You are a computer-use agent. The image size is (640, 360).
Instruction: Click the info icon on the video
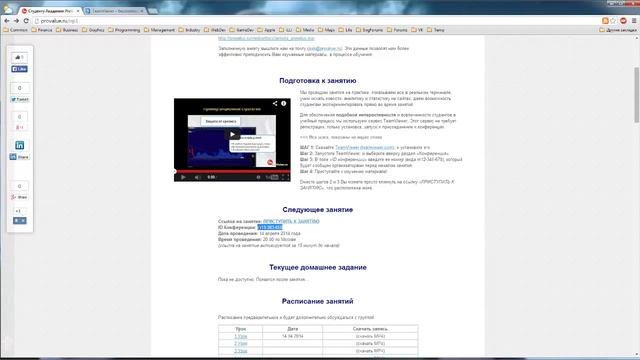coord(284,104)
